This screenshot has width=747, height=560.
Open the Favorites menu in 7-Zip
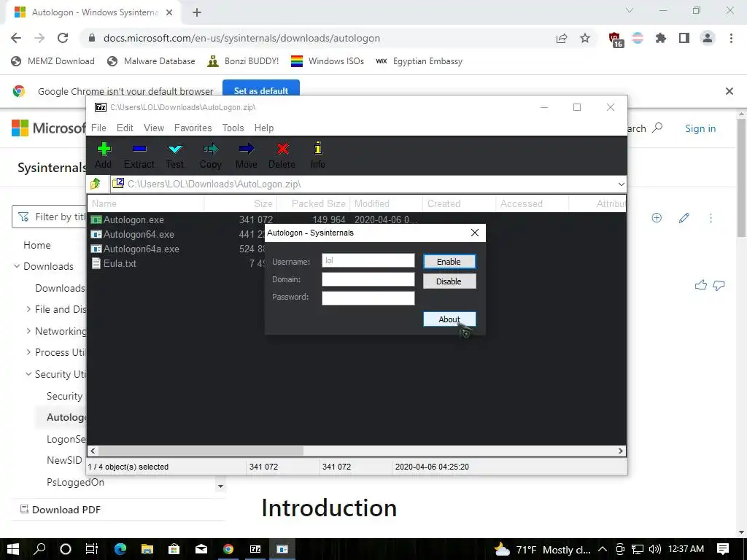coord(193,128)
